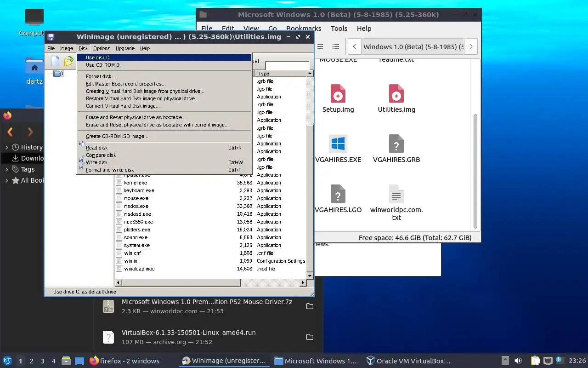Click the network tray icon
Viewport: 588px width, 368px height.
(548, 361)
